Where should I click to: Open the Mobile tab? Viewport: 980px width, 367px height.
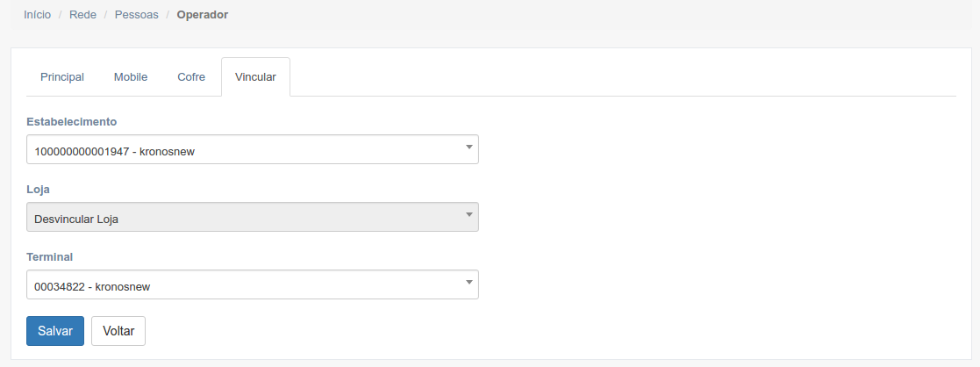pos(131,77)
